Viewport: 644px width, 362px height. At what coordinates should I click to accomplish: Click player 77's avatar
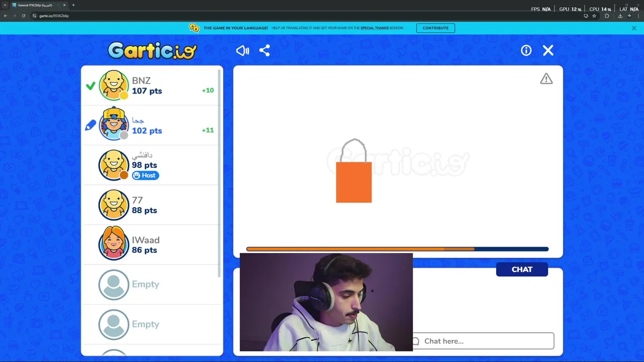pos(114,205)
